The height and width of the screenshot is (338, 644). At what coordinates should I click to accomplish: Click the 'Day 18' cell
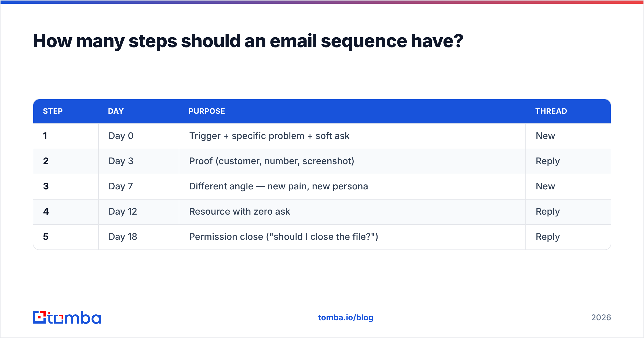[139, 237]
